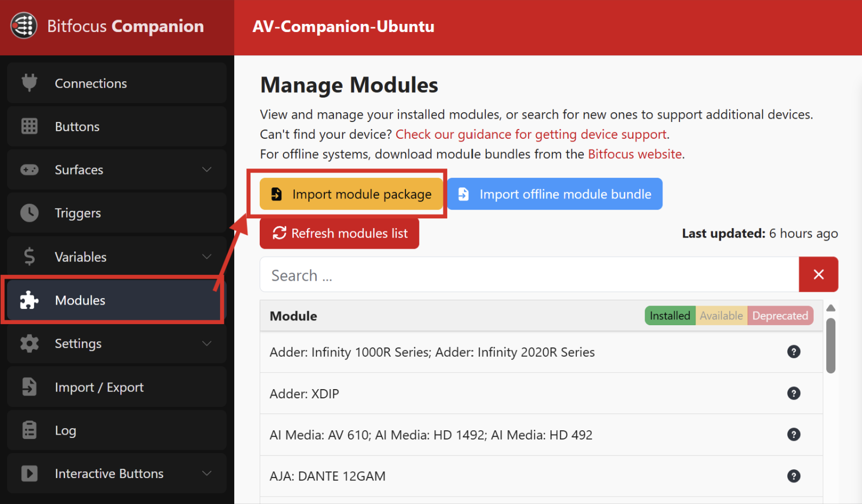The height and width of the screenshot is (504, 862).
Task: Focus the module Search field
Action: 529,275
